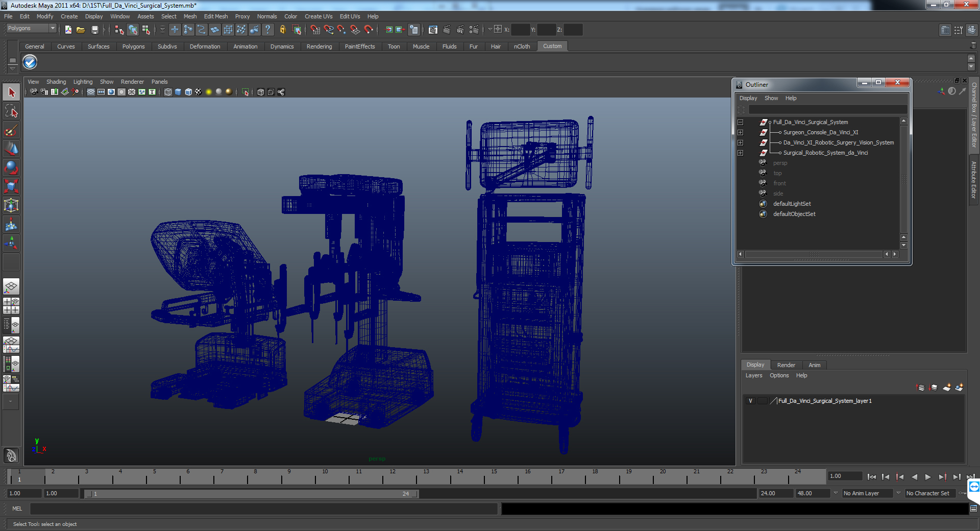Select the Universal Manipulator tool
The image size is (980, 531).
coord(11,206)
